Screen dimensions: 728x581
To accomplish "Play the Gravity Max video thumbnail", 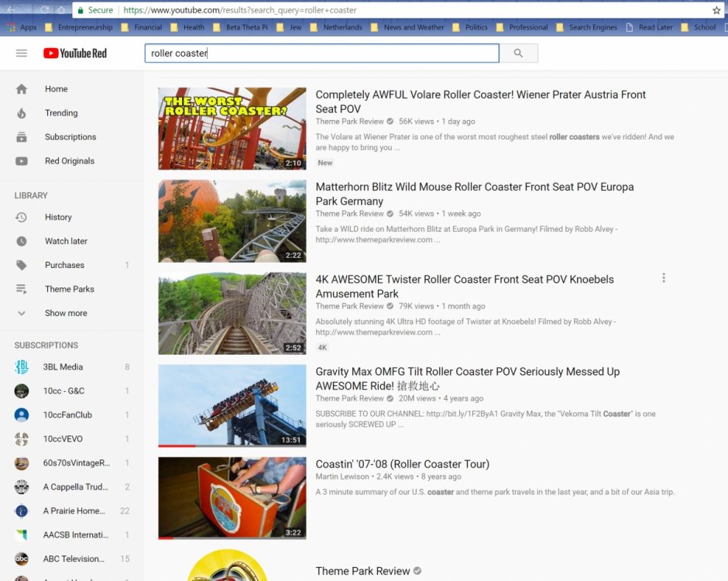I will pyautogui.click(x=232, y=406).
